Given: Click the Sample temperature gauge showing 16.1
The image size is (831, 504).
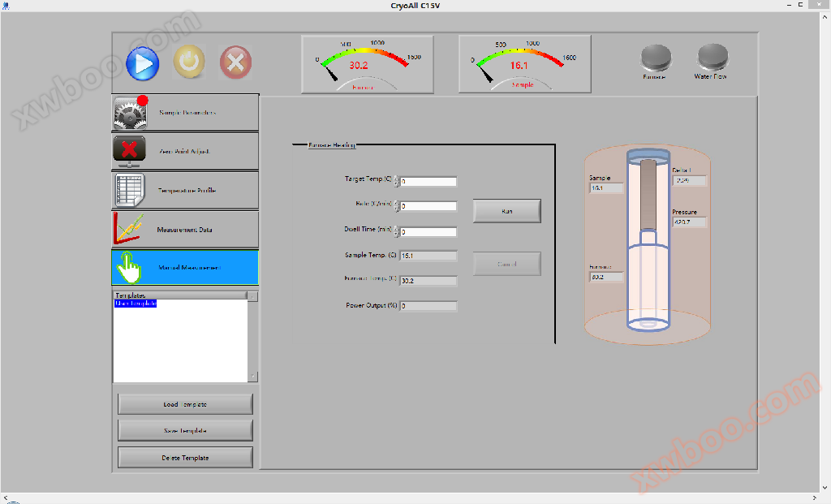Looking at the screenshot, I should pyautogui.click(x=525, y=64).
